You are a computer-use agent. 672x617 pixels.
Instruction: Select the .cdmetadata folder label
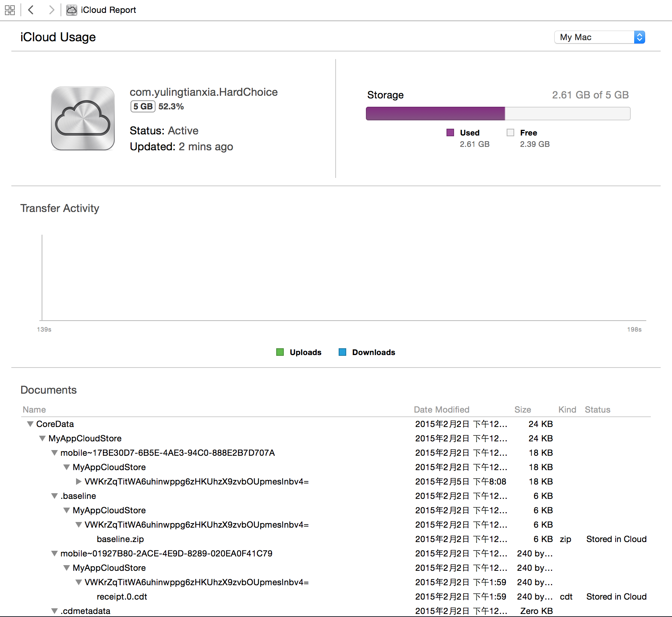(x=86, y=611)
